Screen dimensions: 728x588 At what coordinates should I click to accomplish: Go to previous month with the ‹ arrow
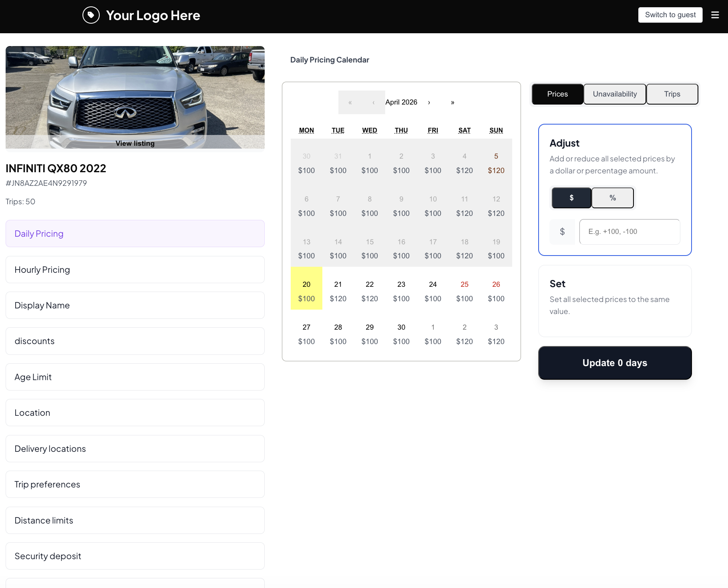click(373, 102)
